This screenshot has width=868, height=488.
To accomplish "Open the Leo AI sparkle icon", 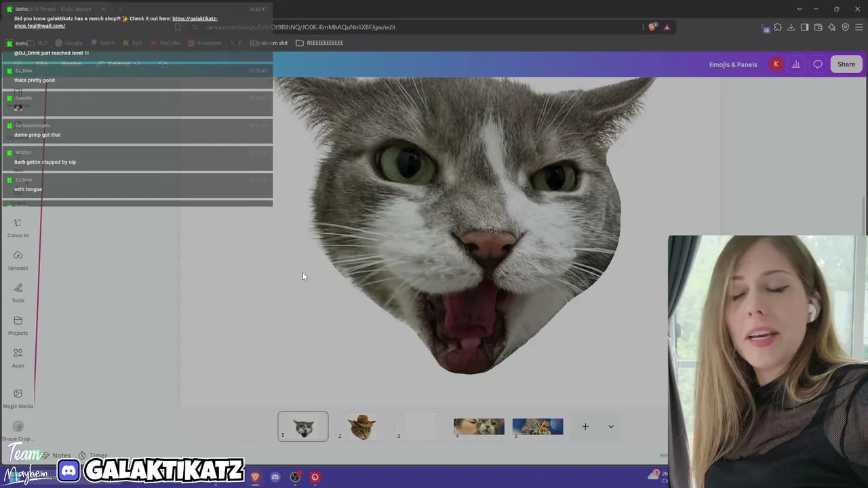I will coord(831,27).
